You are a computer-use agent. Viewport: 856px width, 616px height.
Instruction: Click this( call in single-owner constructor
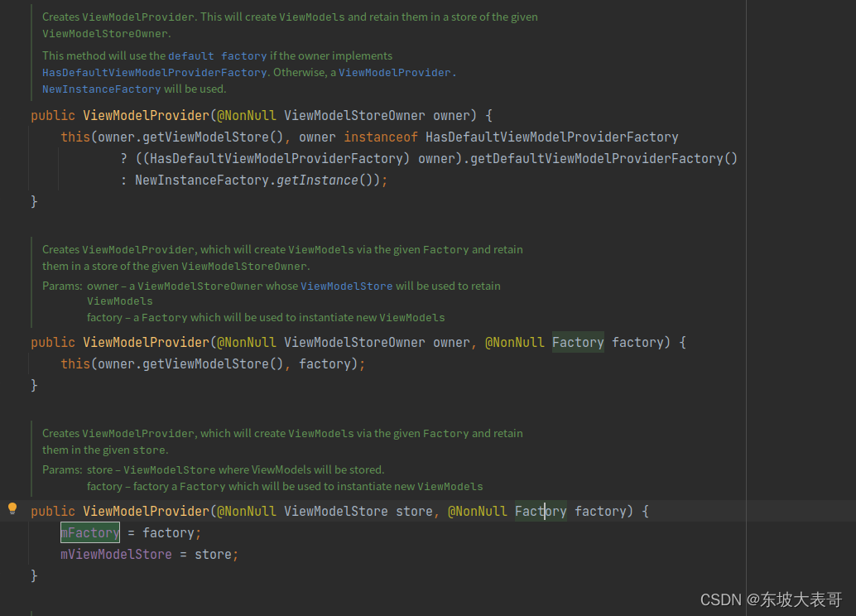[79, 137]
